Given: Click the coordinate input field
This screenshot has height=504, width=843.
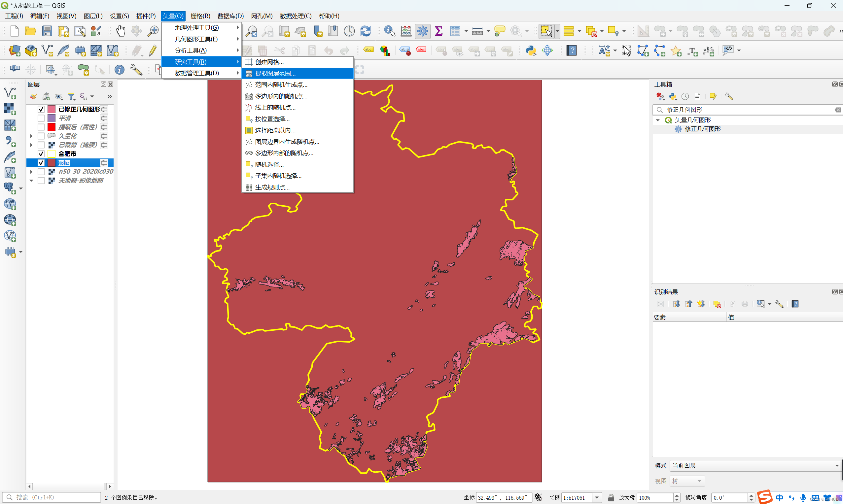Looking at the screenshot, I should pos(503,497).
